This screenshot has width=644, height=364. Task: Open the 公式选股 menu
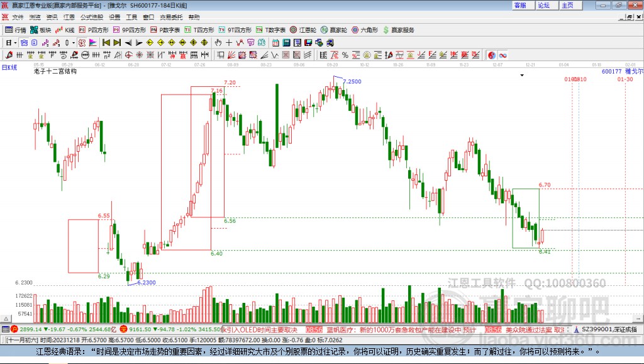click(92, 17)
